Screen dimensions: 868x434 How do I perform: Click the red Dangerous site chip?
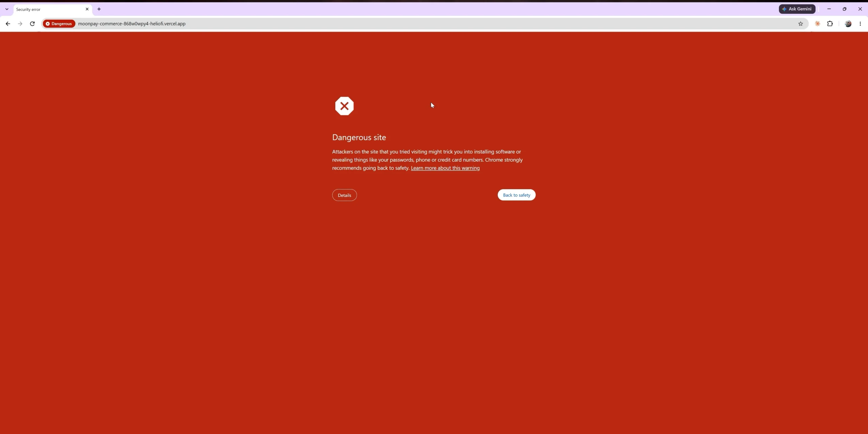pos(59,24)
